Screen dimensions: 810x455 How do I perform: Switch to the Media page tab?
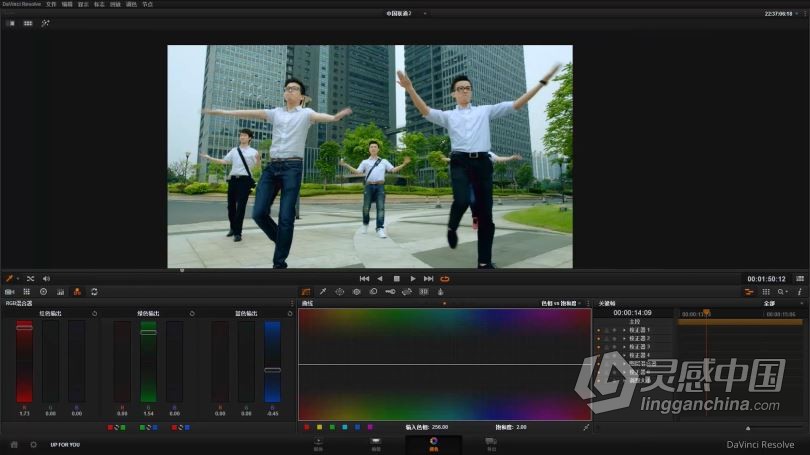pos(318,444)
